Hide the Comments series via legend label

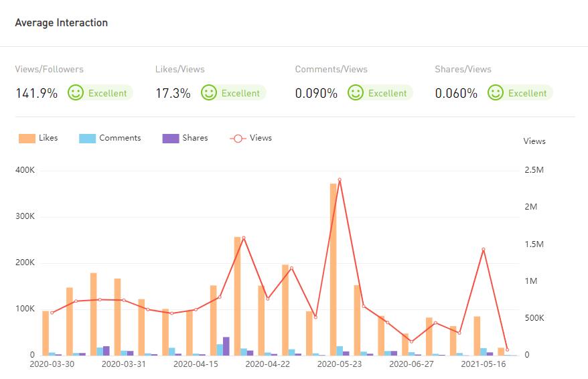click(120, 138)
